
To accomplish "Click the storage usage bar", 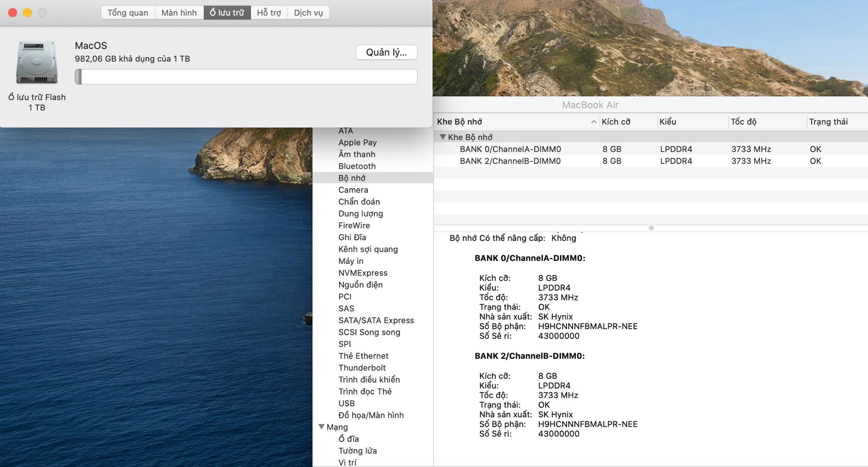I will click(x=246, y=77).
